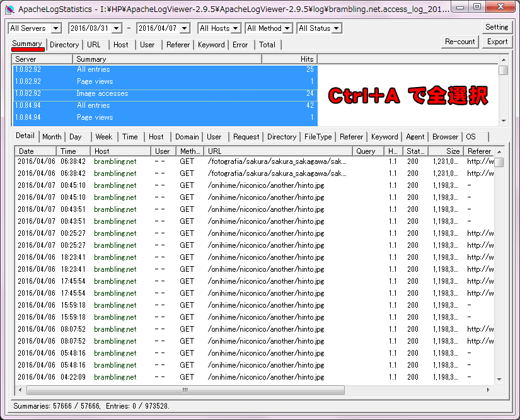520x420 pixels.
Task: Click the ApacheLogStatistics title bar app icon
Action: 9,9
